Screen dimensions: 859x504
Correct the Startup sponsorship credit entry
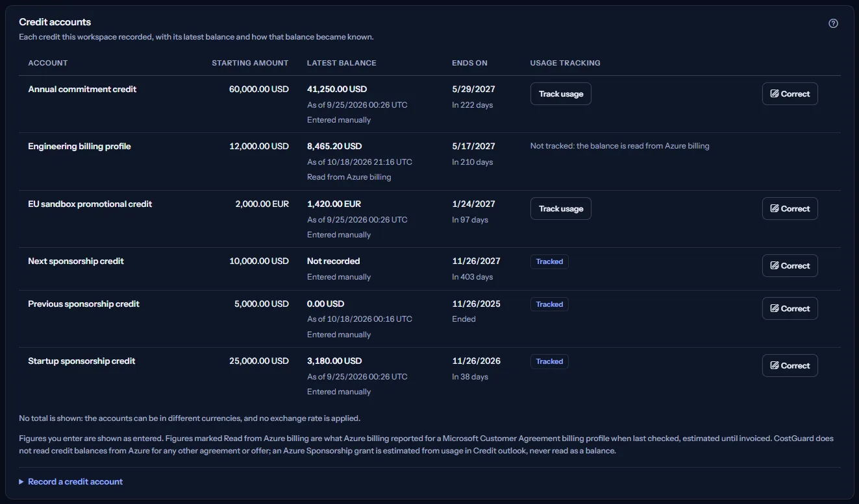(790, 366)
